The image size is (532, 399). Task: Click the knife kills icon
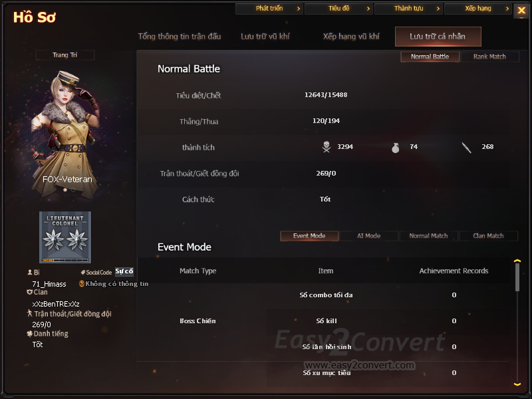(x=467, y=148)
